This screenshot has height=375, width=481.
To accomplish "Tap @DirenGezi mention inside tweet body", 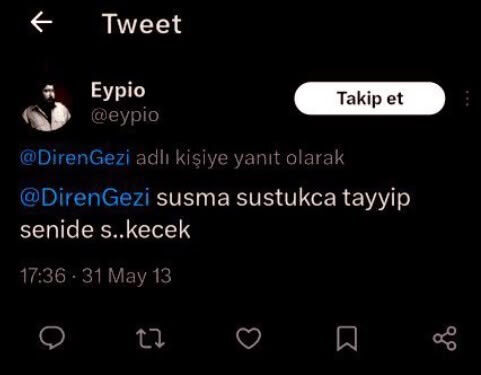I will 85,197.
